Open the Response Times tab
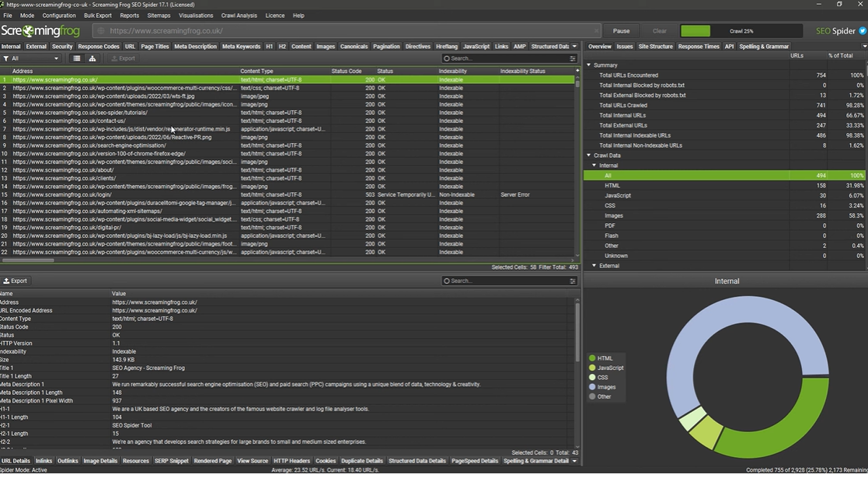This screenshot has width=868, height=478. coord(699,47)
